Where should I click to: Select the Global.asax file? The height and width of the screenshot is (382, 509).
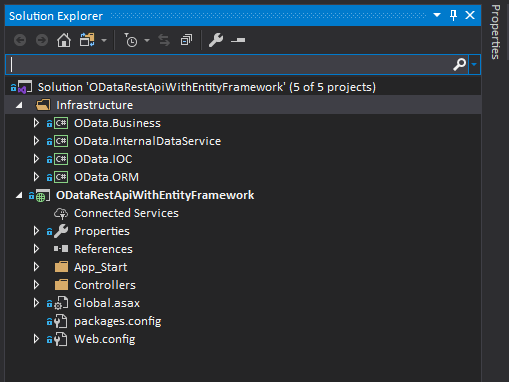[107, 303]
